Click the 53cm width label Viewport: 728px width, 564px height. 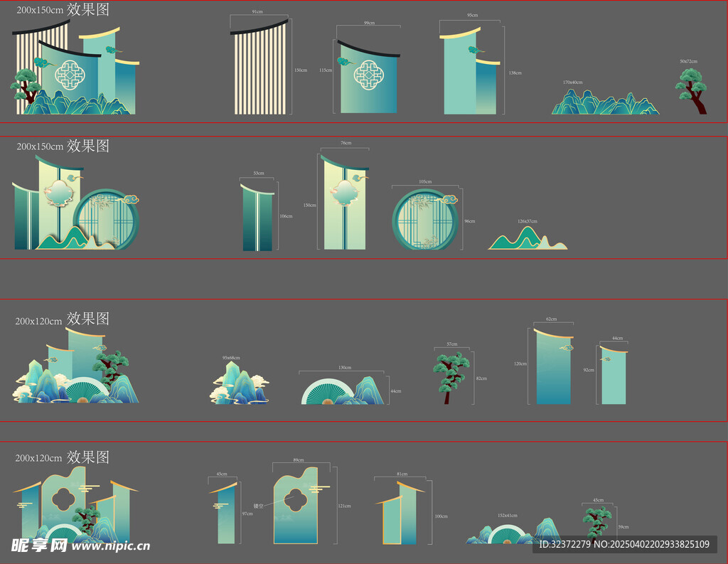259,174
